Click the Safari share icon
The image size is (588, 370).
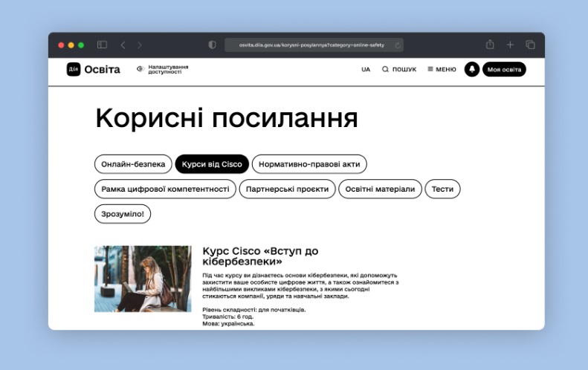tap(490, 45)
